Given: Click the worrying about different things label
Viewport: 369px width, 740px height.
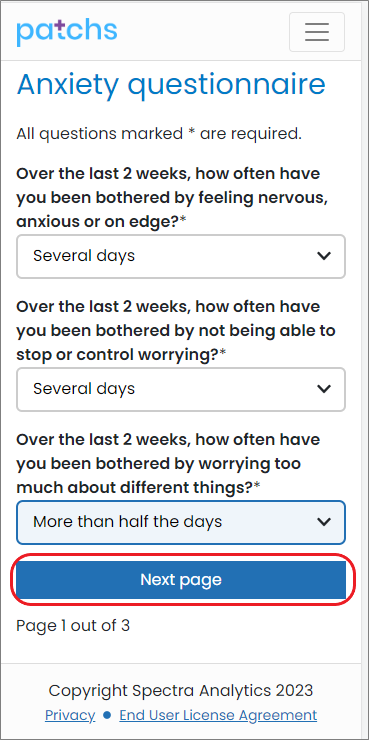Looking at the screenshot, I should (x=168, y=464).
